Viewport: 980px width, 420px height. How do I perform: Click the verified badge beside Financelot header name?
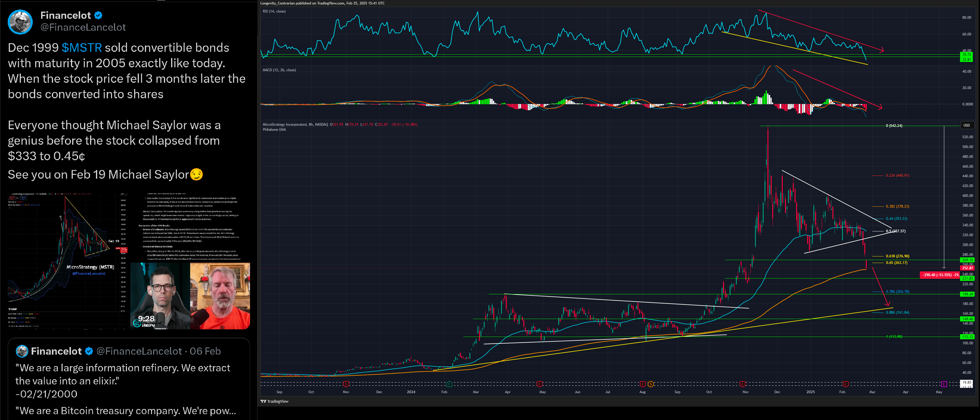click(x=99, y=15)
